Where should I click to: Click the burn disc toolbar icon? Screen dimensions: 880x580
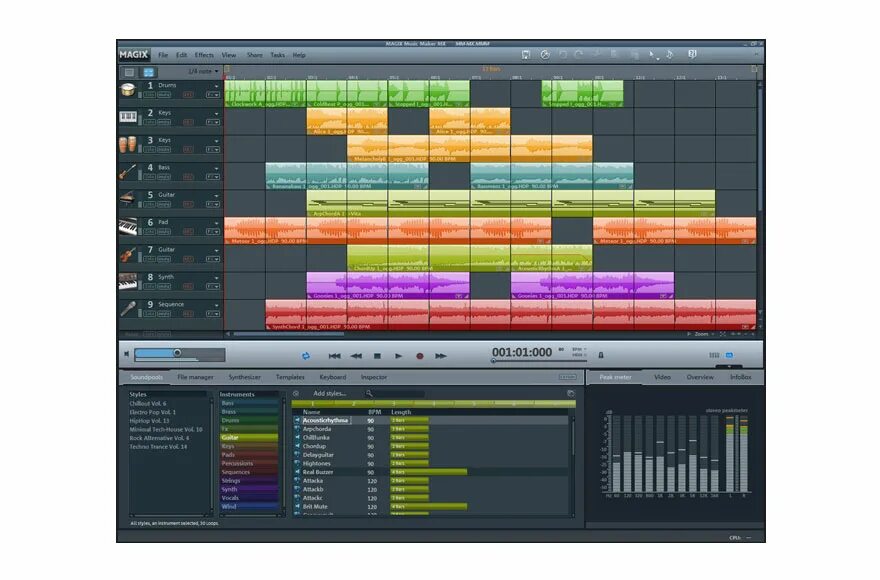coord(544,54)
